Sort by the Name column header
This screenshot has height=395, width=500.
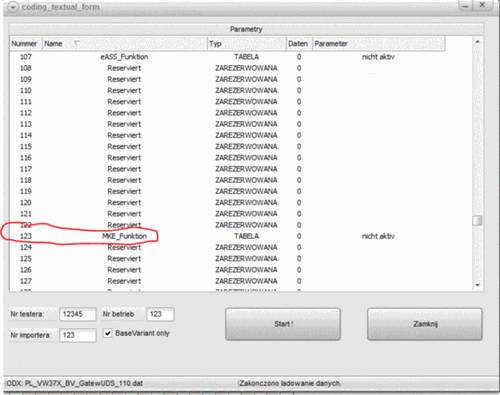(x=124, y=44)
